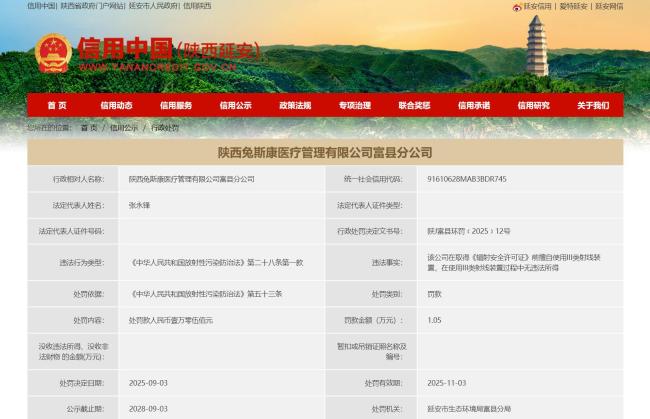
Task: Select penalty content 处罚款人民币壹万零伍佰元
Action: click(x=171, y=320)
